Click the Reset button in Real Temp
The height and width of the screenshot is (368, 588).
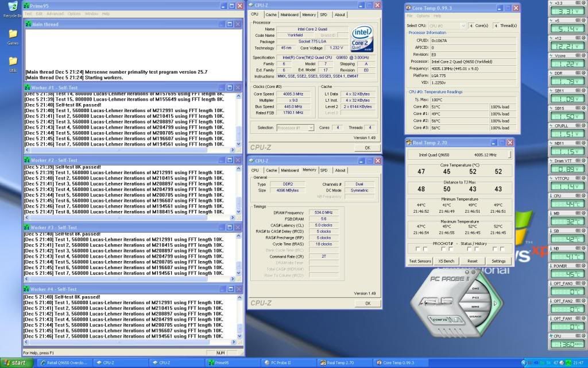473,261
